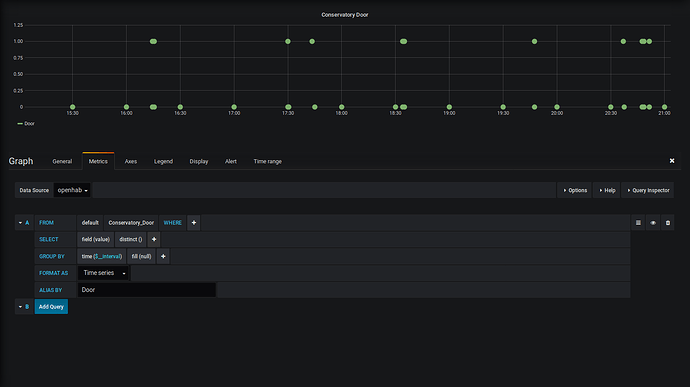Click the field (value) segment
690x387 pixels.
95,240
